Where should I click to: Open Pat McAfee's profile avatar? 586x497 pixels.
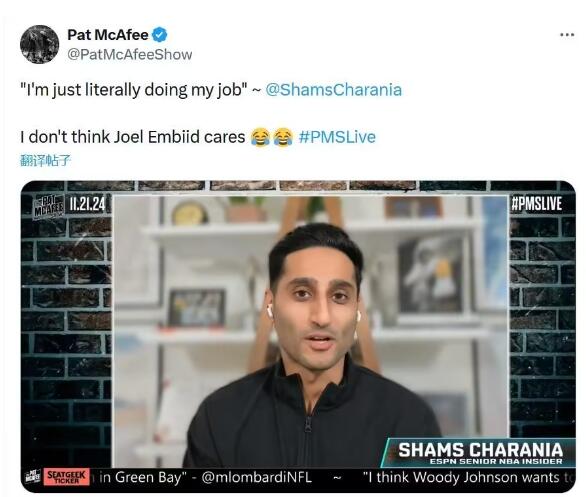coord(39,44)
